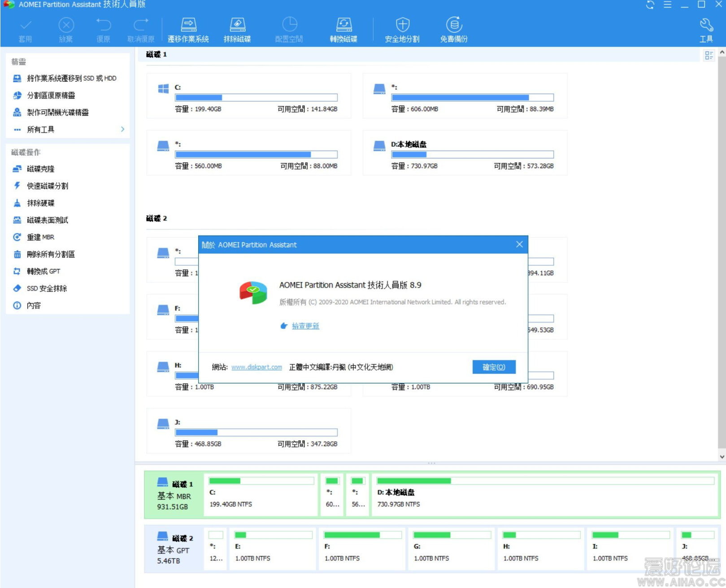
Task: Select the D:本地磁盘 partition card
Action: 465,153
